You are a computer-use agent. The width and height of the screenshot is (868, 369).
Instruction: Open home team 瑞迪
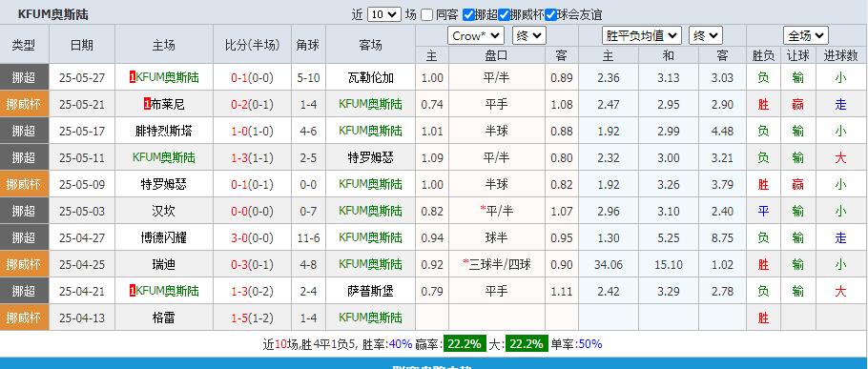(x=164, y=264)
